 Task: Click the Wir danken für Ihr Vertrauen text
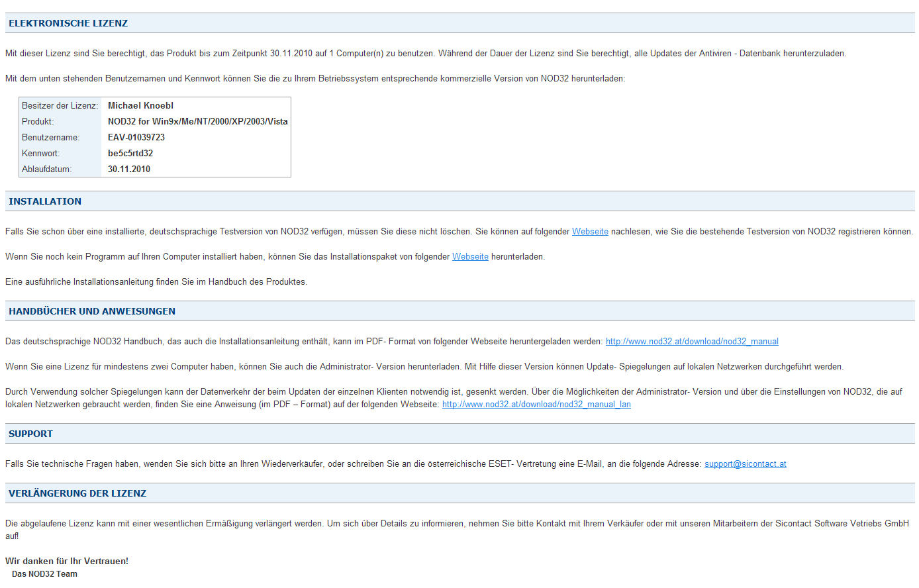click(67, 561)
